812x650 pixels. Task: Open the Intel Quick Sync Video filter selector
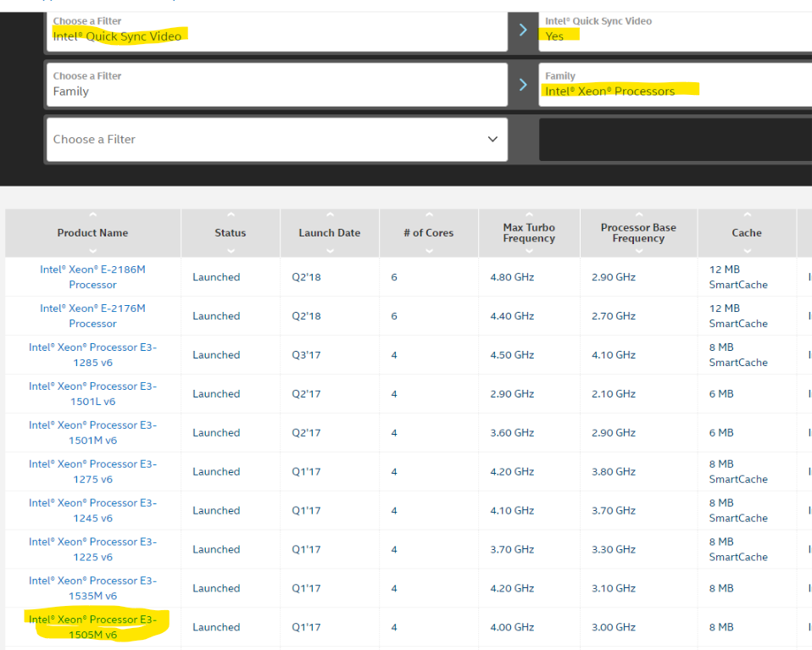[277, 30]
